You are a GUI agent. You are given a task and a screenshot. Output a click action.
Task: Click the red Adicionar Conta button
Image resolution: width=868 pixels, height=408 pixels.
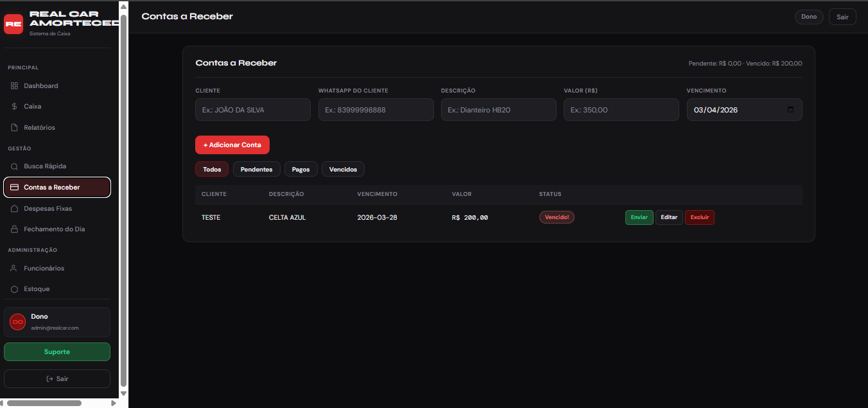pos(232,145)
